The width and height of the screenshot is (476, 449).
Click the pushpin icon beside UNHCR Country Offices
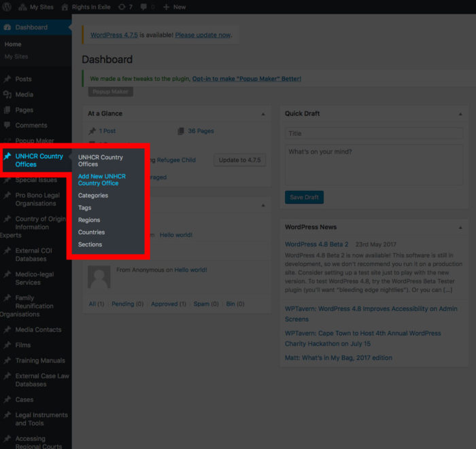tap(7, 156)
